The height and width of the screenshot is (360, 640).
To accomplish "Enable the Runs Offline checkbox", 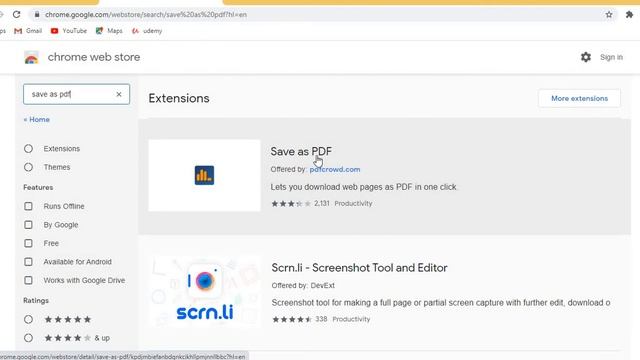I will coord(28,206).
